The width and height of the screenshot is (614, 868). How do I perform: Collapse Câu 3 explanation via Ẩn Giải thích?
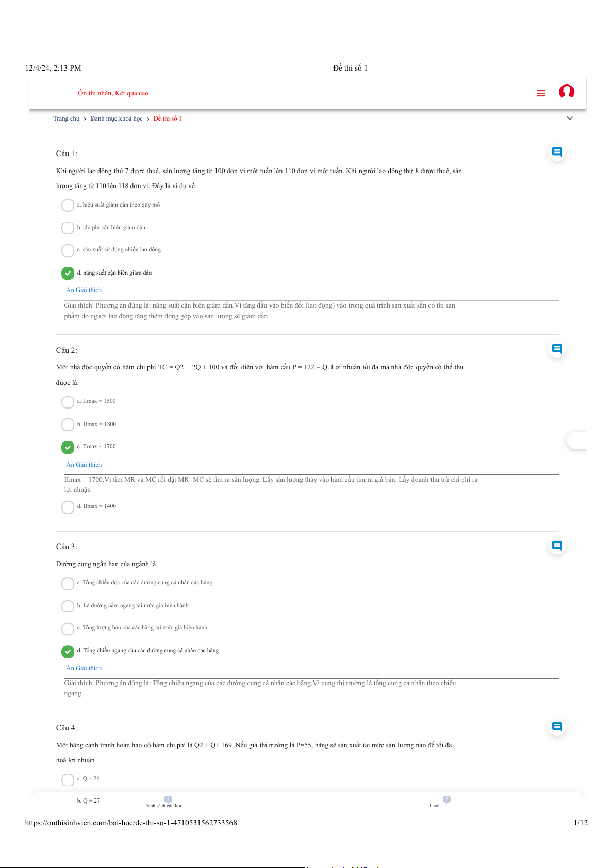[x=84, y=668]
